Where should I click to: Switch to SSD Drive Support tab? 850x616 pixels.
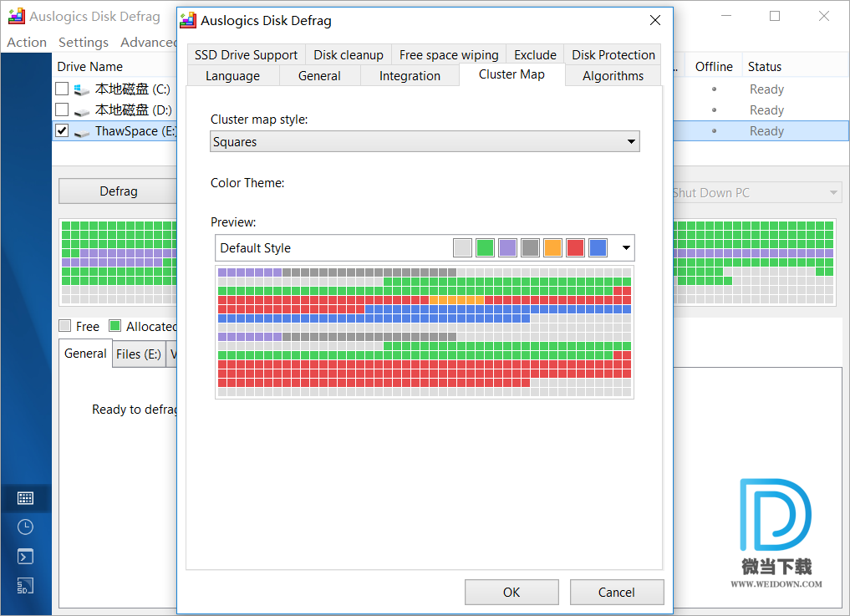pos(246,55)
